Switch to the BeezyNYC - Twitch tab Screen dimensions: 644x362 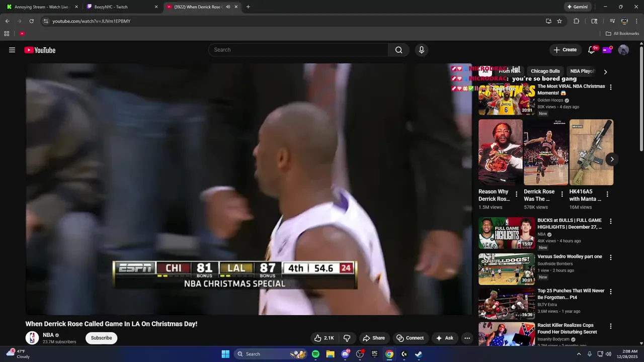pos(122,7)
